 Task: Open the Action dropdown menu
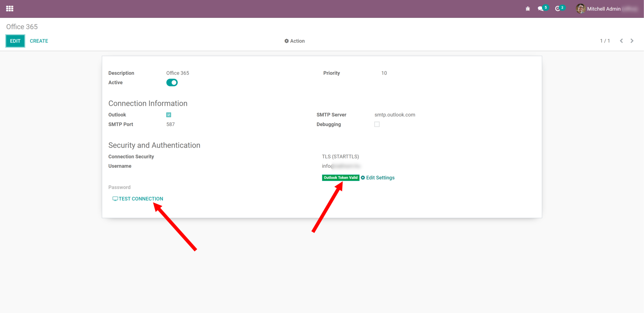coord(294,41)
